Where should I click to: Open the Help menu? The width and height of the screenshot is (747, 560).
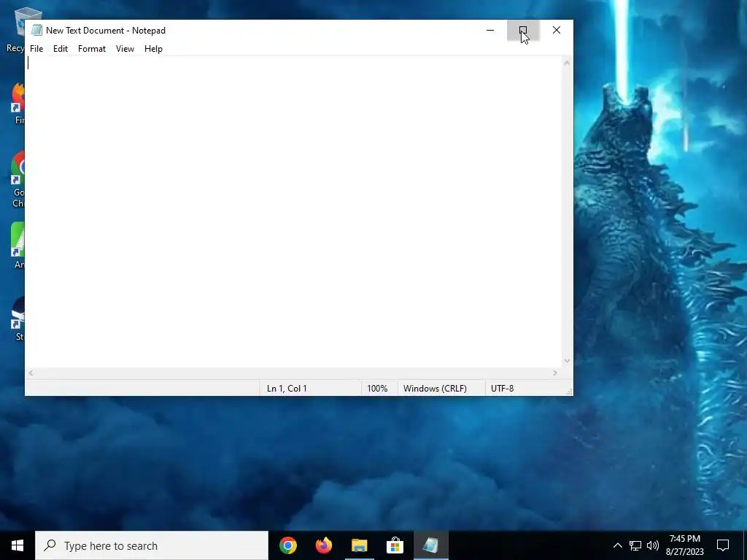coord(153,49)
